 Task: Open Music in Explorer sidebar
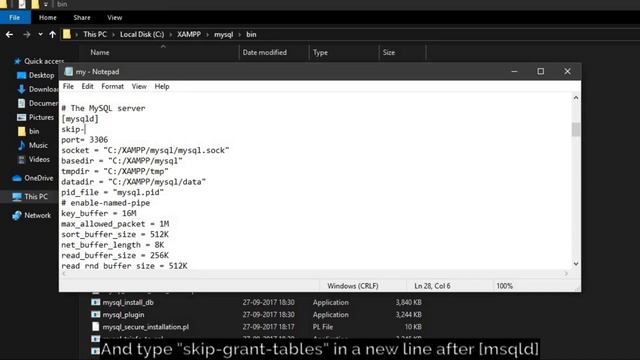pos(38,145)
